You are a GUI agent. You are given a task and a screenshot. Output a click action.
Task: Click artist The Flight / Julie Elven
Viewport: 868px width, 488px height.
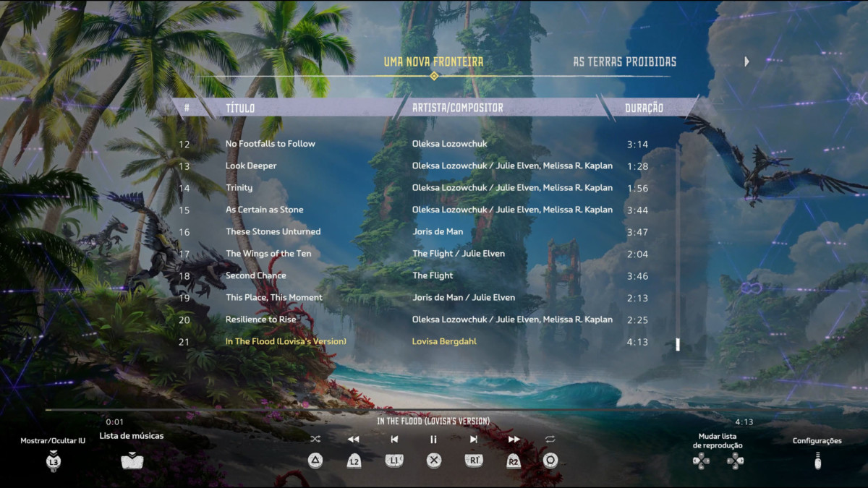coord(459,253)
